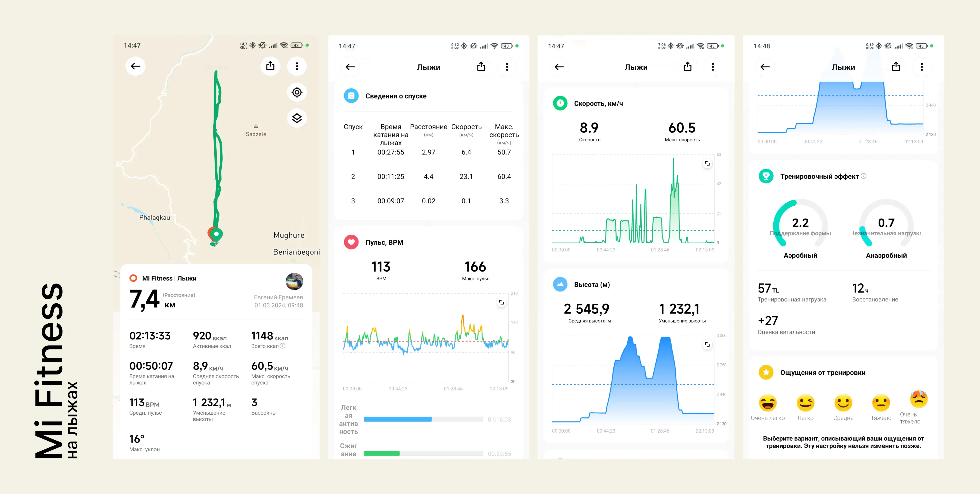980x494 pixels.
Task: Tap Phalagkau place label on map
Action: point(155,218)
